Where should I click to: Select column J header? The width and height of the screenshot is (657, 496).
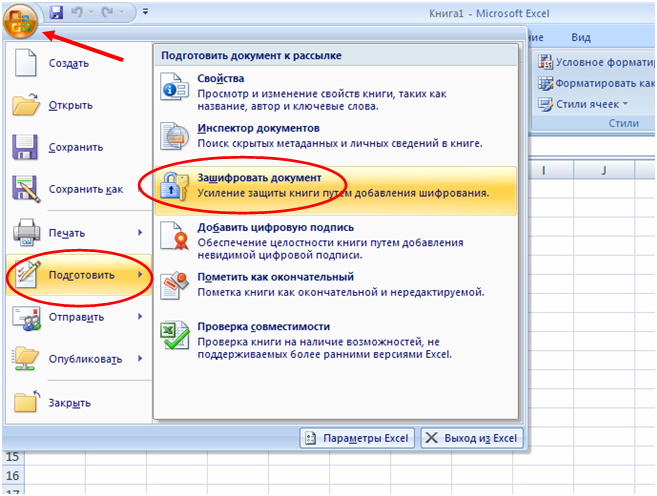click(604, 170)
